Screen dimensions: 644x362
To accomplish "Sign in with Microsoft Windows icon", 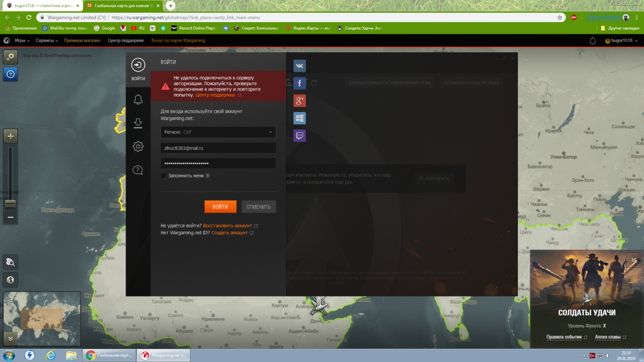I will [299, 118].
